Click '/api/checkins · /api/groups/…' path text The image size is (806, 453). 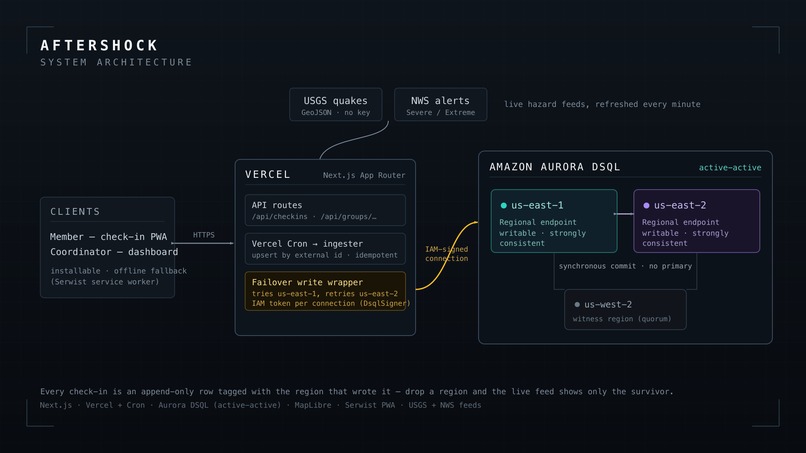pos(314,216)
